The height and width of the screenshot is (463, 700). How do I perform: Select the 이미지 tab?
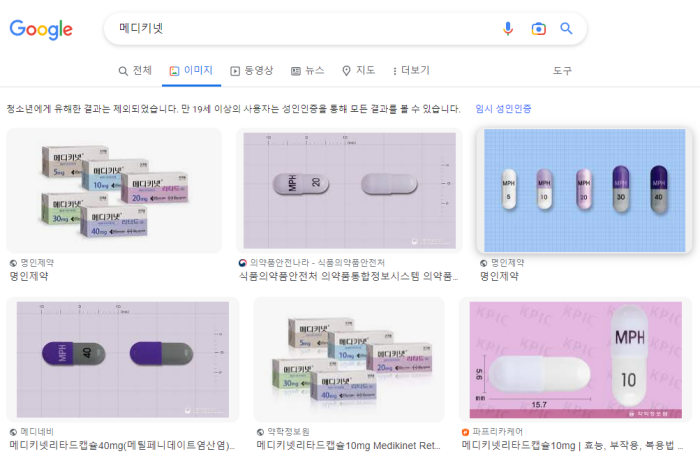coord(191,71)
